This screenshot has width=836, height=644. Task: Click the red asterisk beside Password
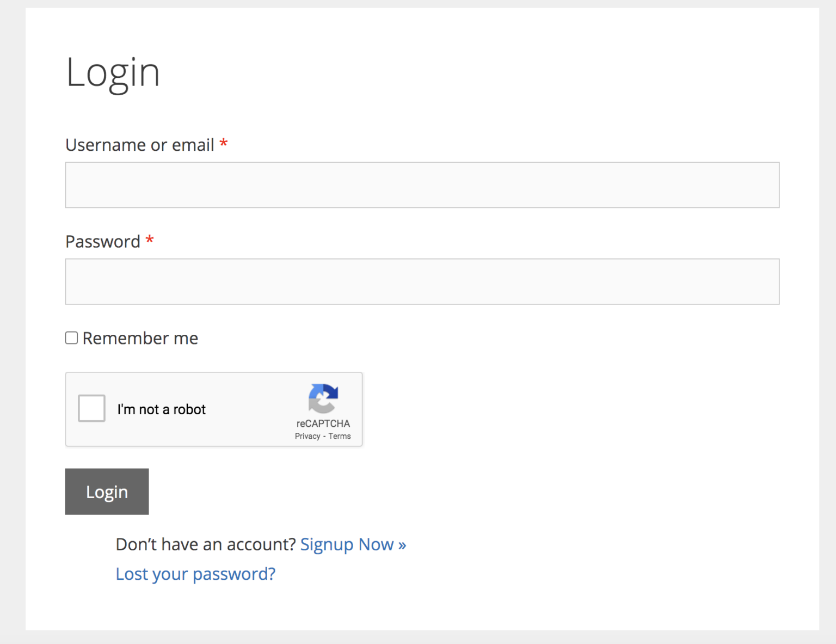[x=150, y=240]
